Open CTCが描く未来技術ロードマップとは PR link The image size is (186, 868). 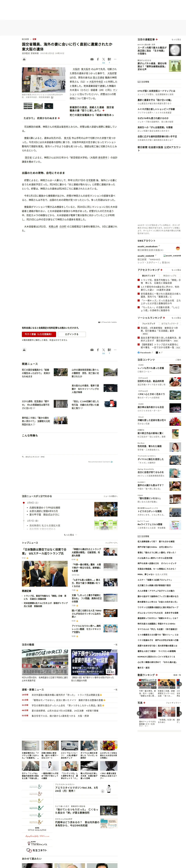coord(156,91)
